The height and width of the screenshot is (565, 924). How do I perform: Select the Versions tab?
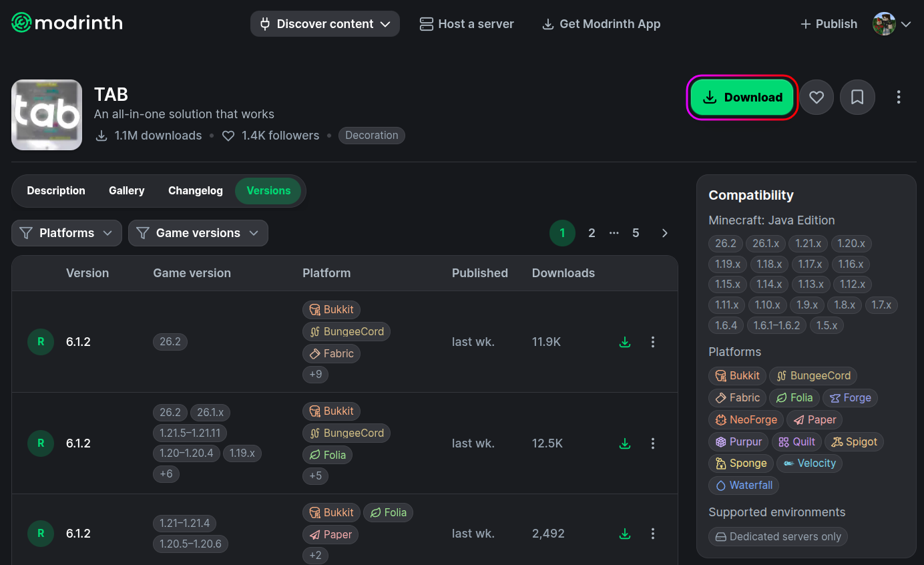click(268, 191)
